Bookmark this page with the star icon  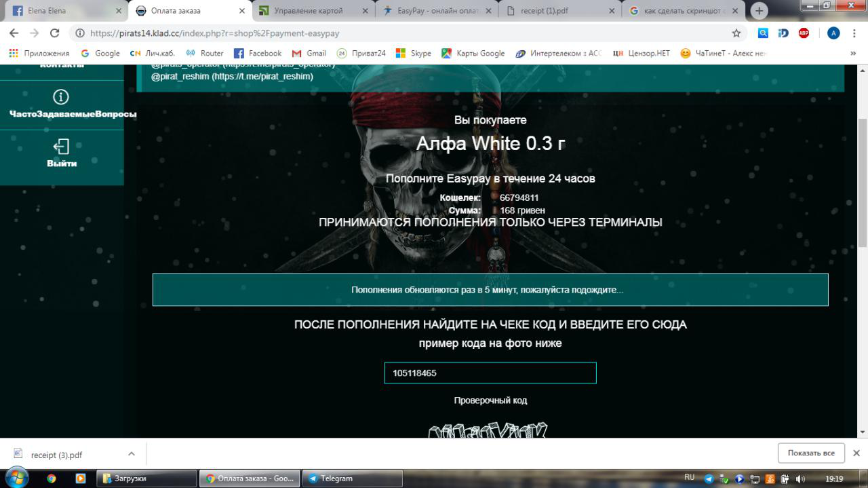click(736, 33)
